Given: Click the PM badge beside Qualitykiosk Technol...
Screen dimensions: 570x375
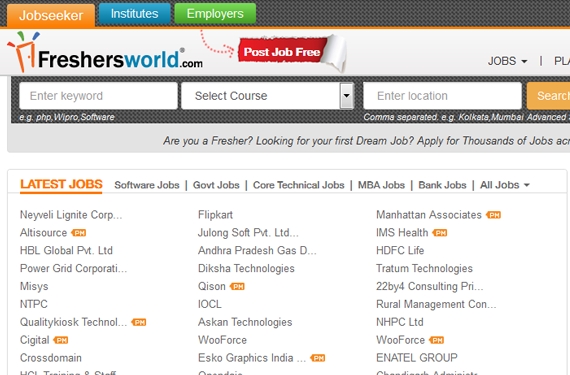Looking at the screenshot, I should click(x=139, y=322).
